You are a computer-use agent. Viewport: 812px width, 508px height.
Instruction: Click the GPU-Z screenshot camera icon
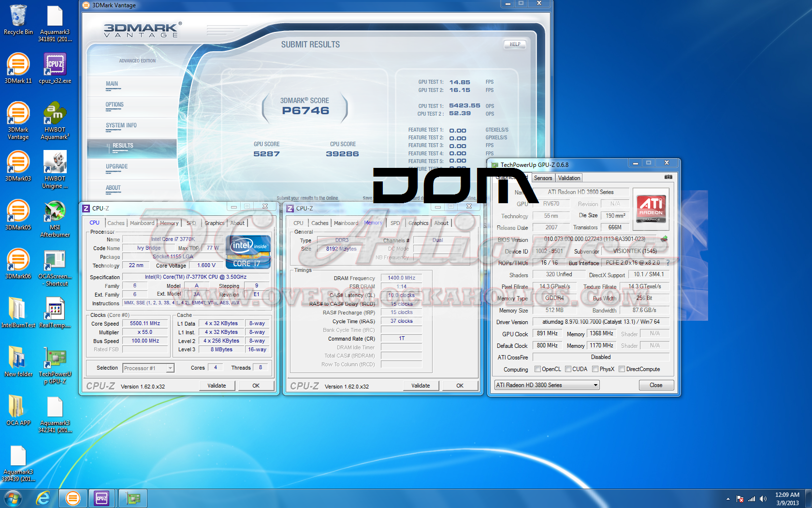pos(668,177)
